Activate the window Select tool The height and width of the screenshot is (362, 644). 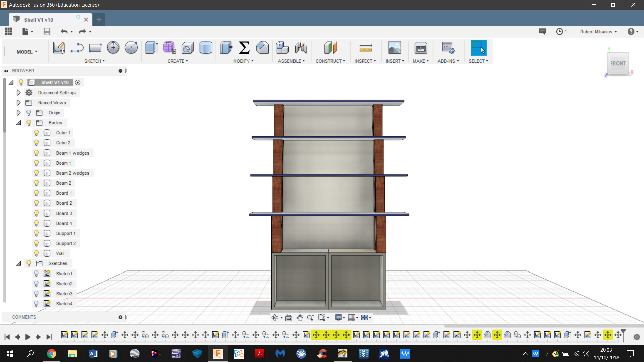[478, 48]
